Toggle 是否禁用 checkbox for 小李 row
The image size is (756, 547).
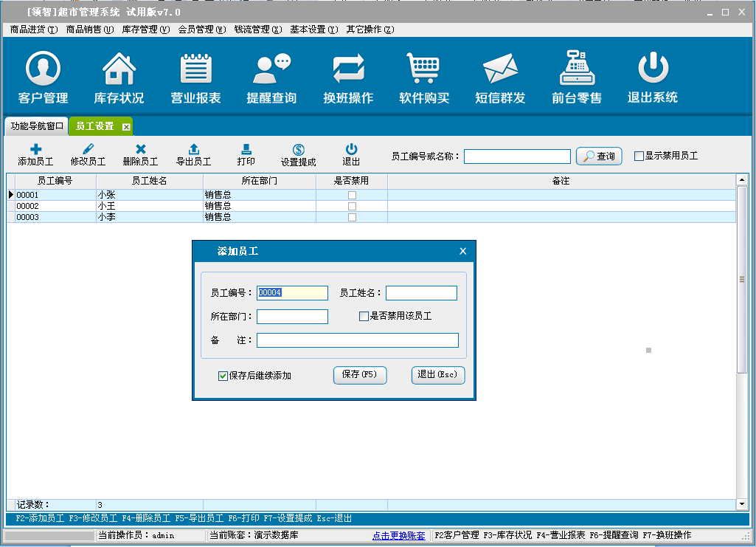pos(353,218)
